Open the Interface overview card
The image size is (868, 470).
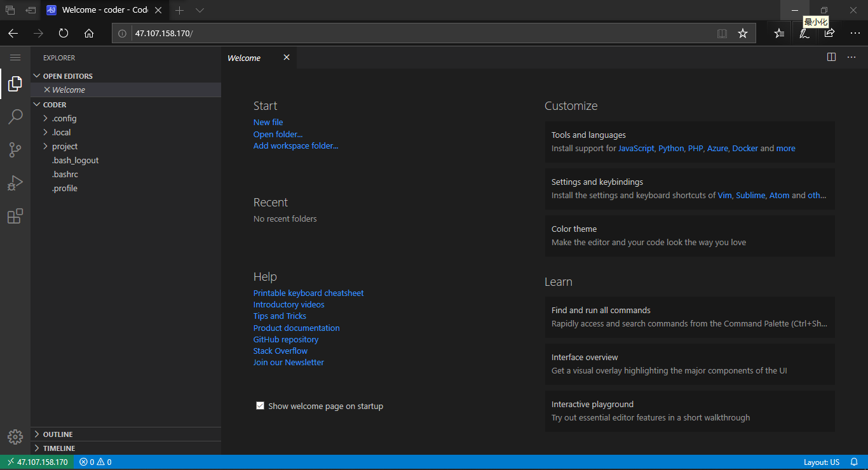[690, 364]
